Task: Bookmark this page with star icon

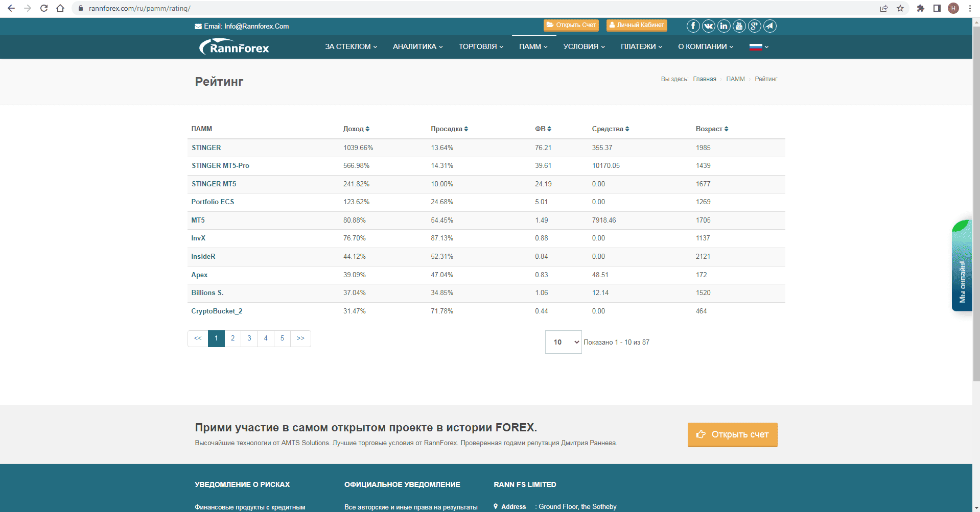Action: (x=900, y=8)
